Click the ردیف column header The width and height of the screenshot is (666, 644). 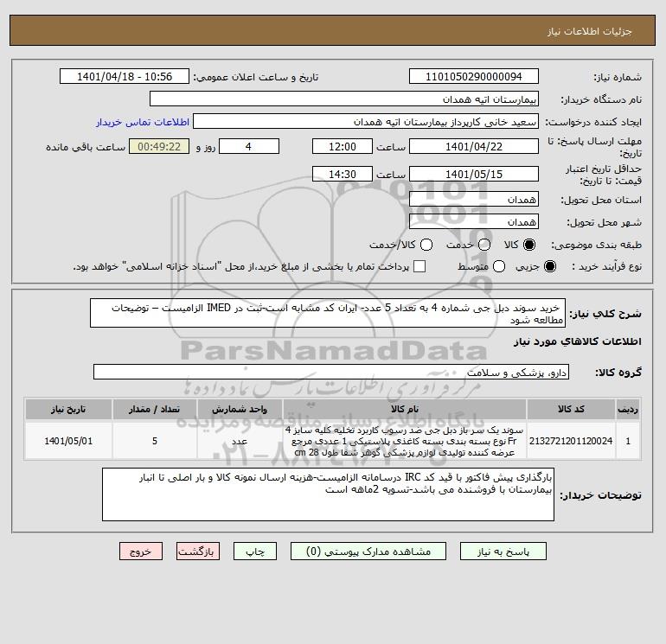[628, 409]
